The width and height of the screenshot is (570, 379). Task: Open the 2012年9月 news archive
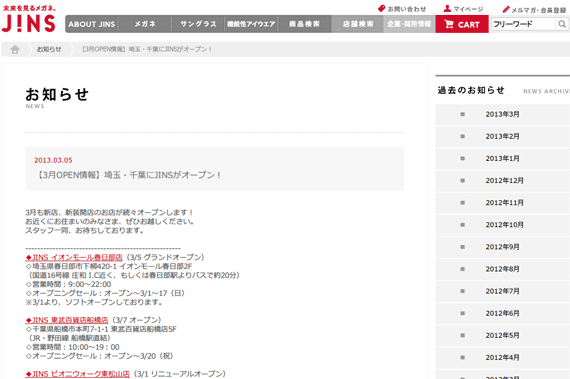[503, 247]
